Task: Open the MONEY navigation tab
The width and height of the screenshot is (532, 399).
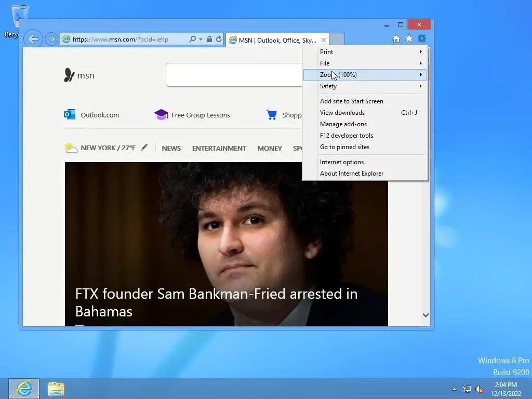Action: click(270, 148)
